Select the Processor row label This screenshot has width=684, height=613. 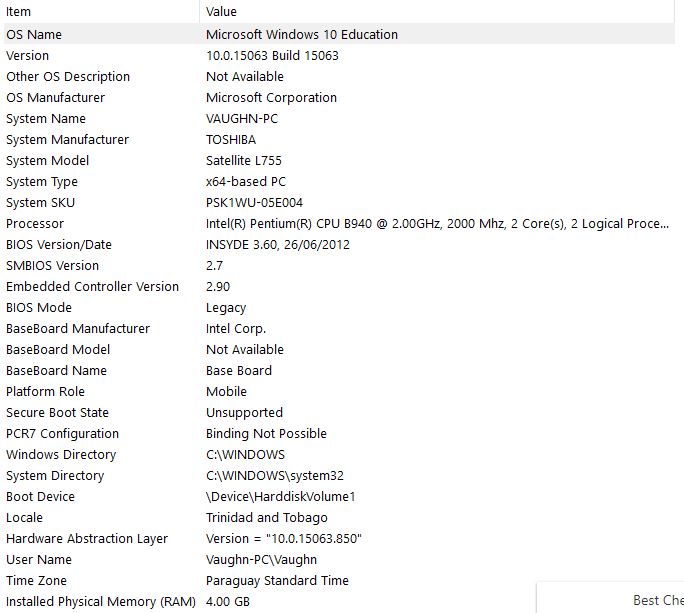(35, 223)
